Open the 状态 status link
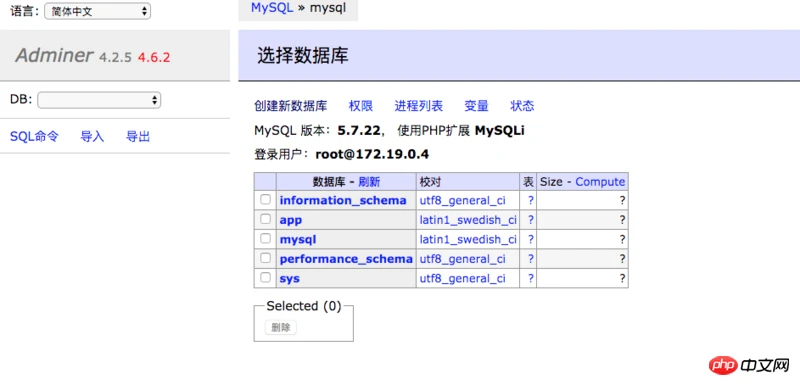 click(522, 106)
